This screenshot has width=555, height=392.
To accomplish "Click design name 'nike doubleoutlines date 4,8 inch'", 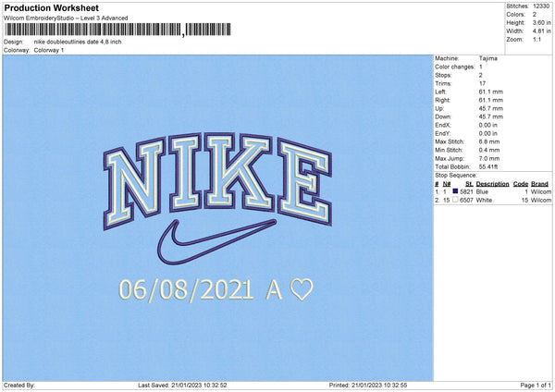I will [78, 42].
